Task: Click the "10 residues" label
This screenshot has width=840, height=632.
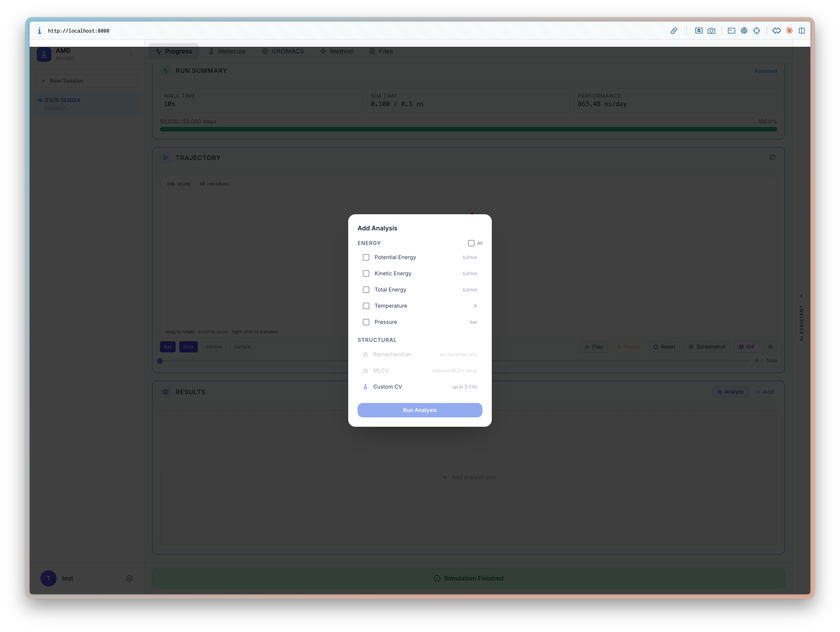Action: click(x=214, y=184)
